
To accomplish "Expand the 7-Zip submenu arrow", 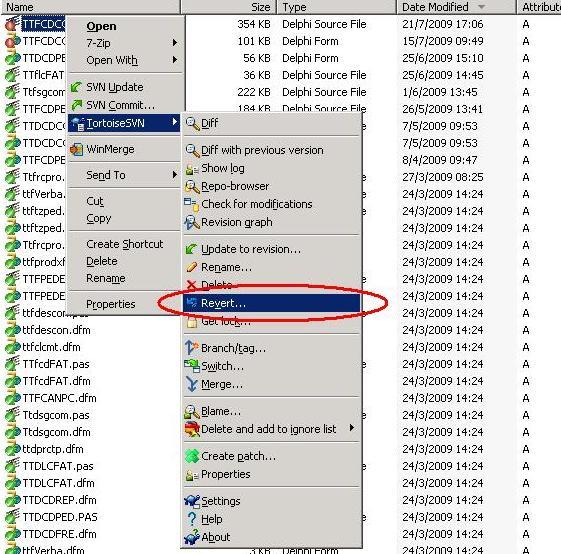I will click(175, 43).
